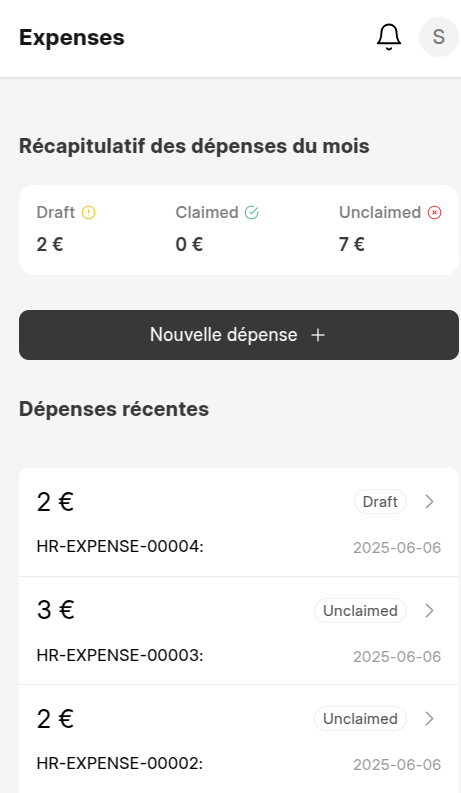461x793 pixels.
Task: Click Unclaimed badge on HR-EXPENSE-00002
Action: 360,719
